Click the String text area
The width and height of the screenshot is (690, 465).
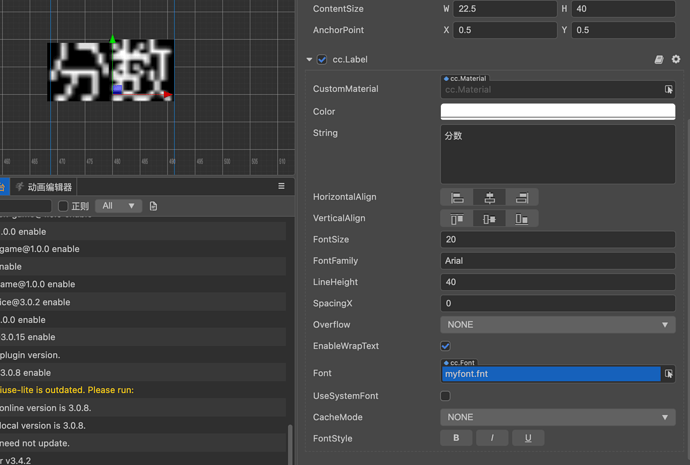coord(558,154)
